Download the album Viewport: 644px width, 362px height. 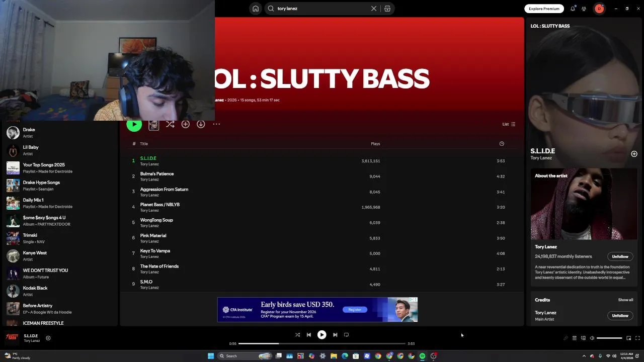click(201, 124)
